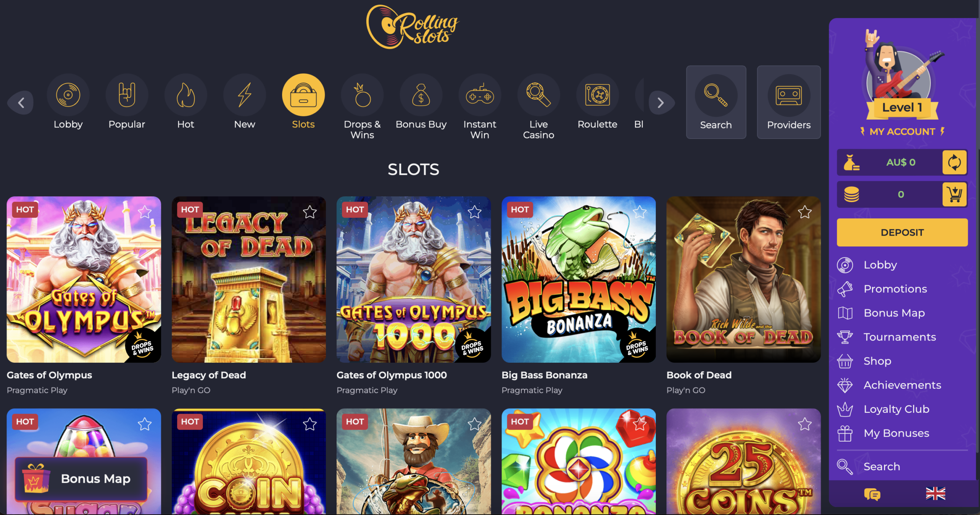Open the Providers cassette tile
980x515 pixels.
click(789, 102)
